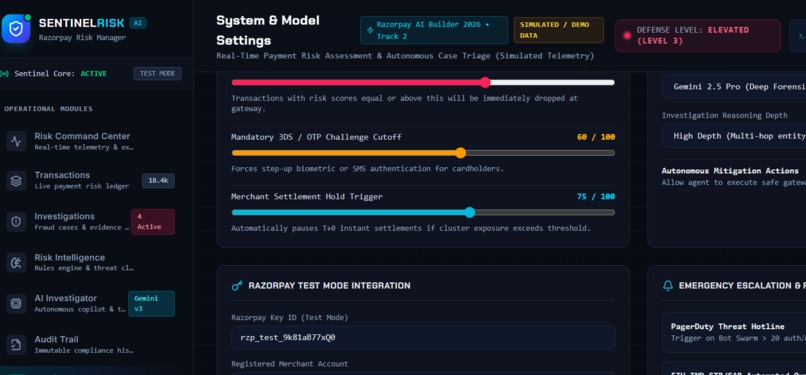This screenshot has width=806, height=375.
Task: Click the Registered Merchant Account label
Action: coord(289,364)
